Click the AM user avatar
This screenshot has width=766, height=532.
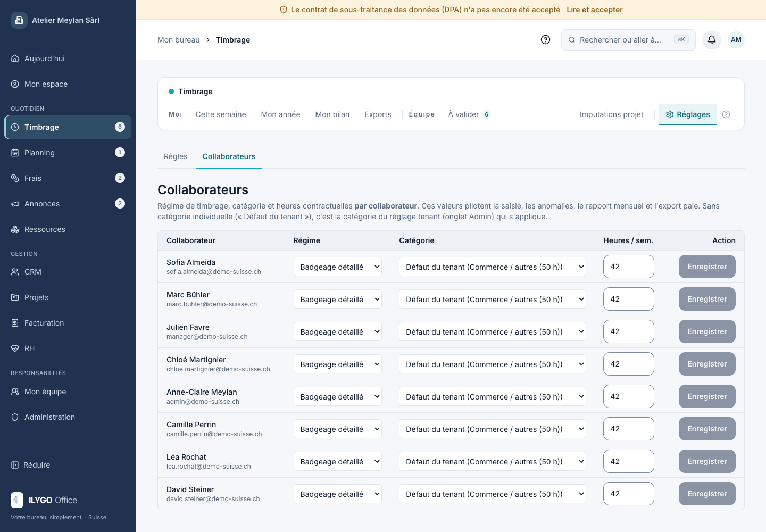[736, 40]
